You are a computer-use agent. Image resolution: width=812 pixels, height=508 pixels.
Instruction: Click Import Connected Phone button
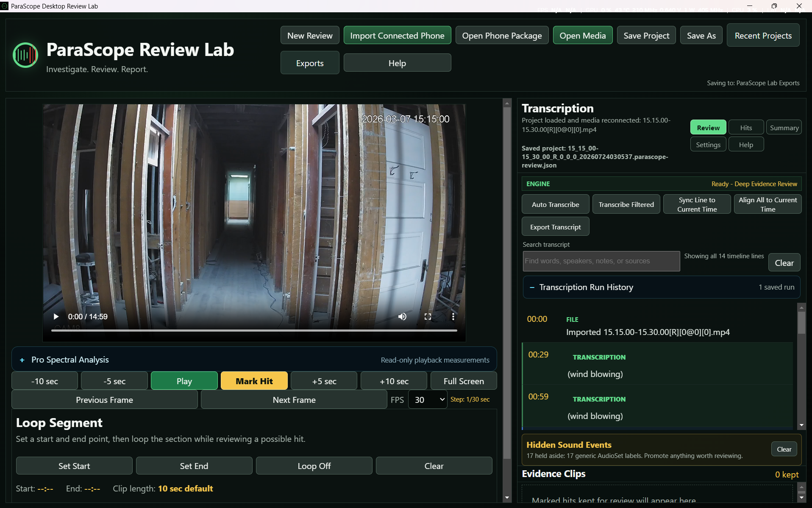[397, 36]
